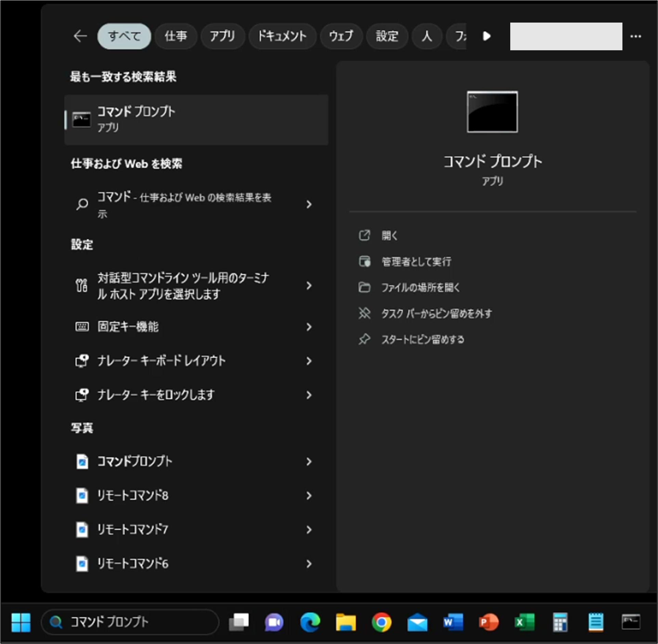Expand chevron beside リモートコマンド8
This screenshot has height=644, width=658.
309,495
